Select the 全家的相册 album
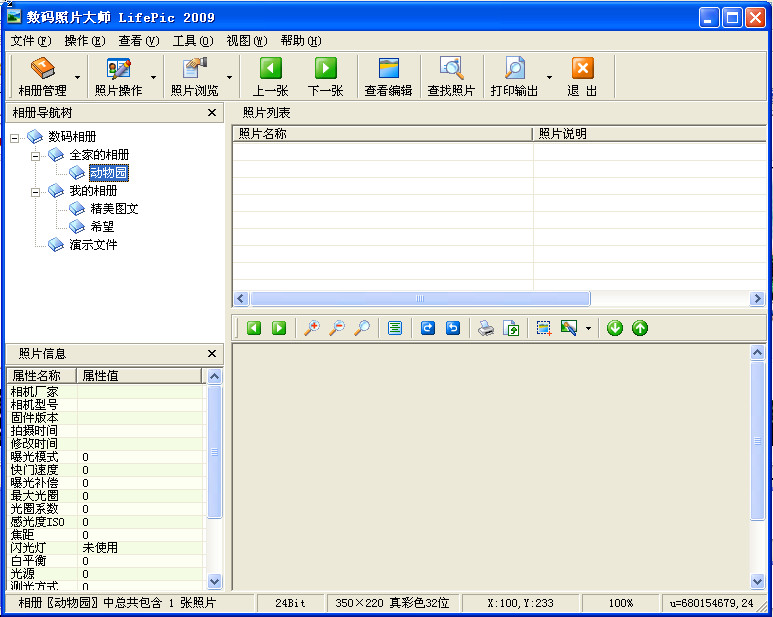 pyautogui.click(x=99, y=155)
